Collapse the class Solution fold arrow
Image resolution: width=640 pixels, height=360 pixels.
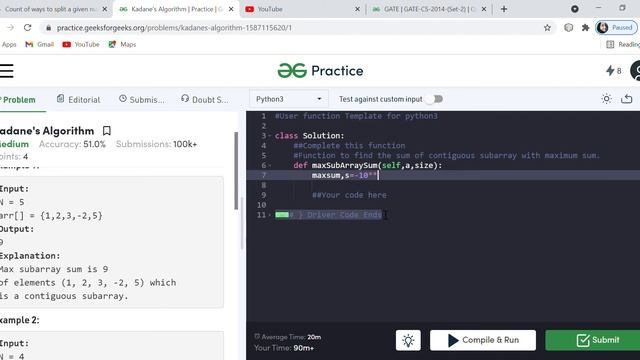click(269, 136)
